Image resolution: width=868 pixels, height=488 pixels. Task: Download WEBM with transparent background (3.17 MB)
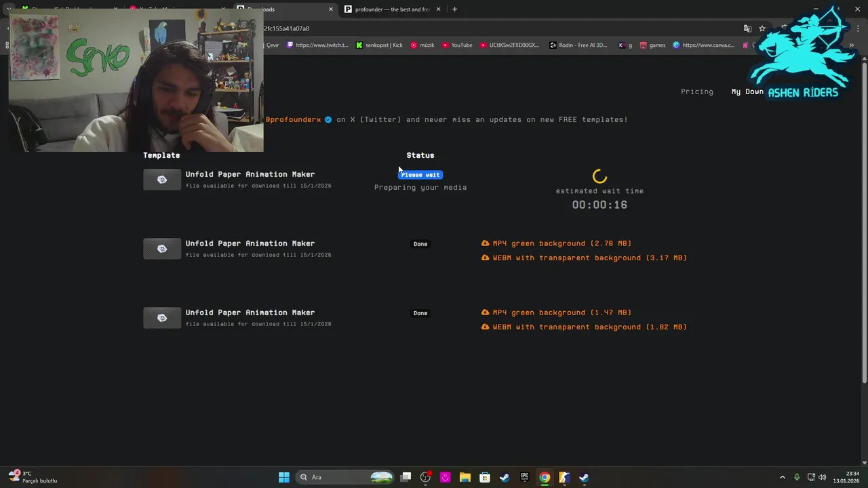point(590,258)
